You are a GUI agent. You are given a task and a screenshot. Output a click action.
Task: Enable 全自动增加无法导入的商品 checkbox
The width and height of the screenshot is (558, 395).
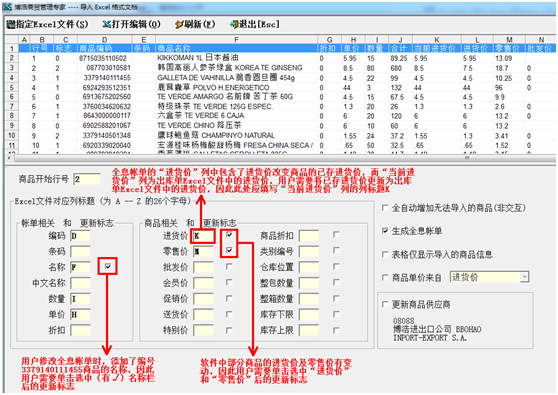pyautogui.click(x=385, y=207)
